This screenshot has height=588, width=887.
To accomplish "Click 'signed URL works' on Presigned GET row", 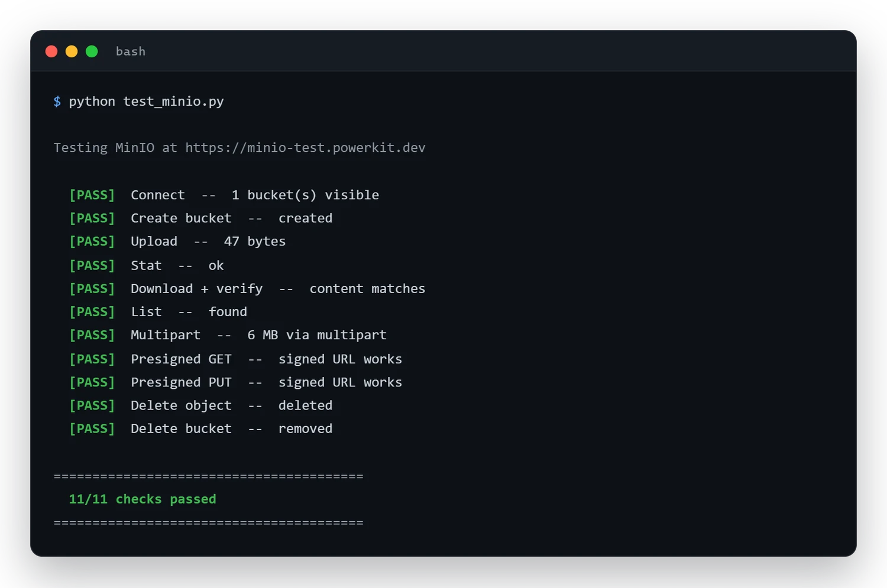I will click(x=340, y=359).
